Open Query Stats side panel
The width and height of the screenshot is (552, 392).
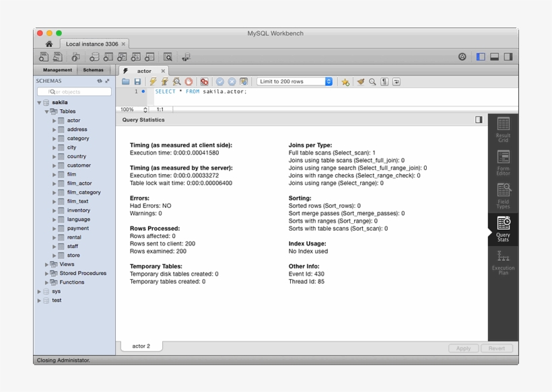coord(503,229)
